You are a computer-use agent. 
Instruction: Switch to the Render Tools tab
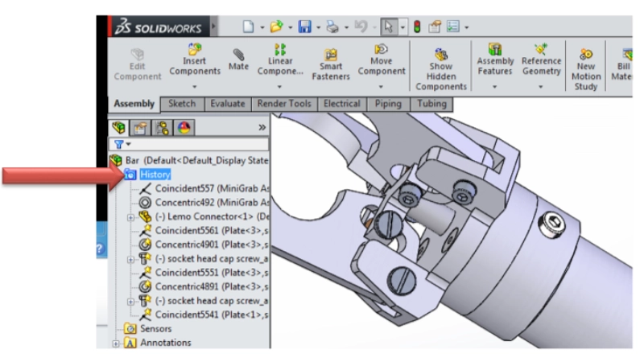coord(283,104)
